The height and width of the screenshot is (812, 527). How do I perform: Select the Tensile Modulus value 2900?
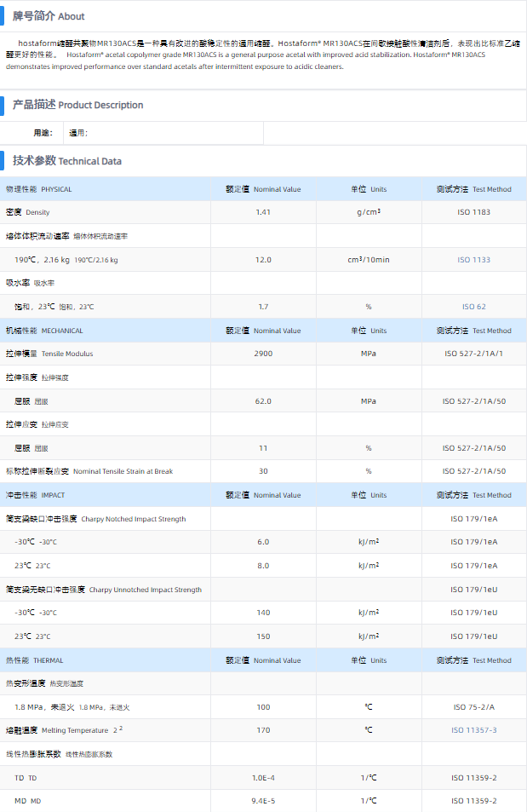click(x=263, y=354)
